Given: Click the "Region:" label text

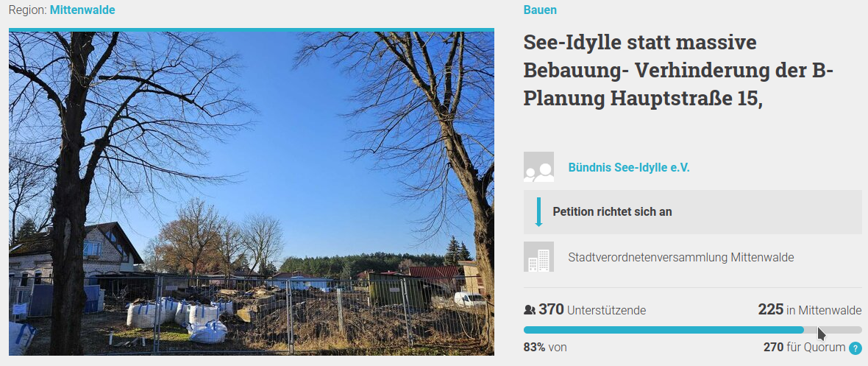Looking at the screenshot, I should pyautogui.click(x=27, y=10).
